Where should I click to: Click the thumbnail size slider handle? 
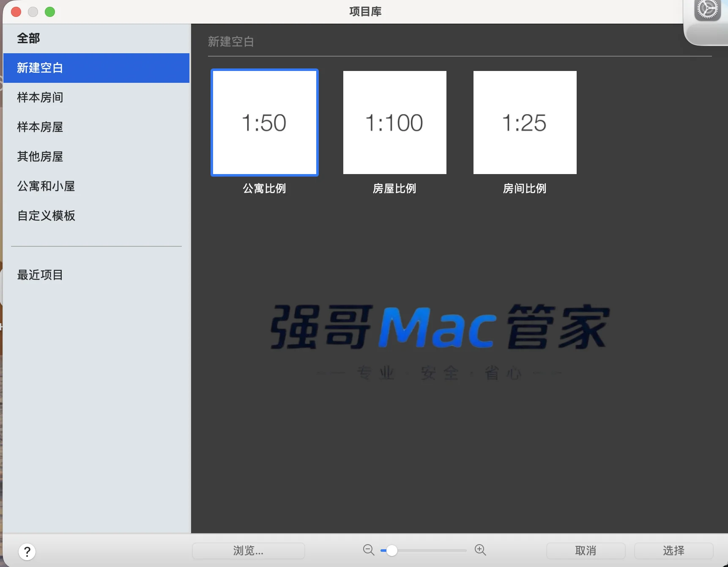pyautogui.click(x=392, y=551)
